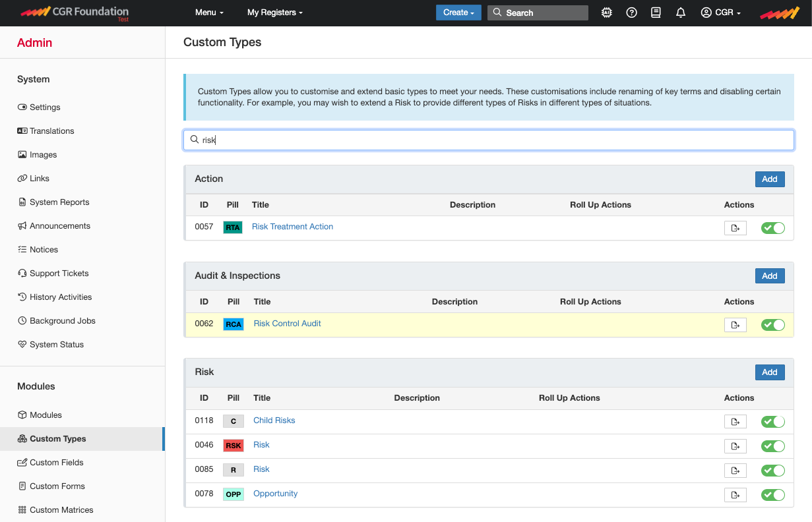Click the System Status heartbeat icon
Image resolution: width=812 pixels, height=522 pixels.
click(x=22, y=344)
